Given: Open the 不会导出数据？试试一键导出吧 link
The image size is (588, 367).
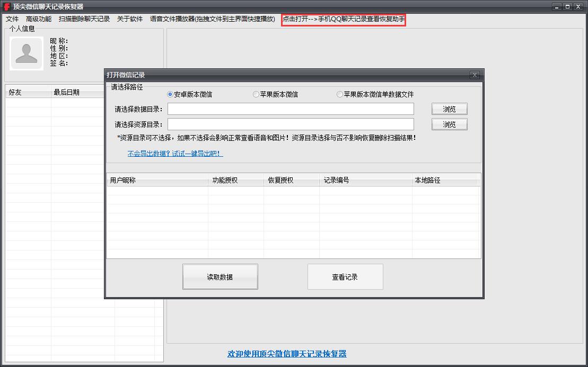Looking at the screenshot, I should click(175, 154).
